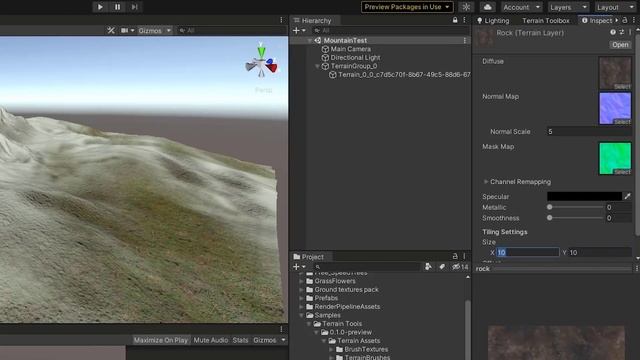Switch to Terrain Toolbox tab
640x360 pixels.
coord(546,20)
